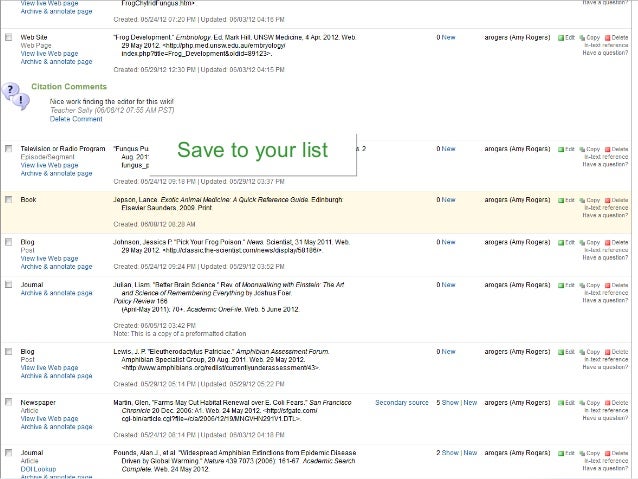Screen dimensions: 638x479
Task: Edit the Jepson book citation
Action: point(566,200)
